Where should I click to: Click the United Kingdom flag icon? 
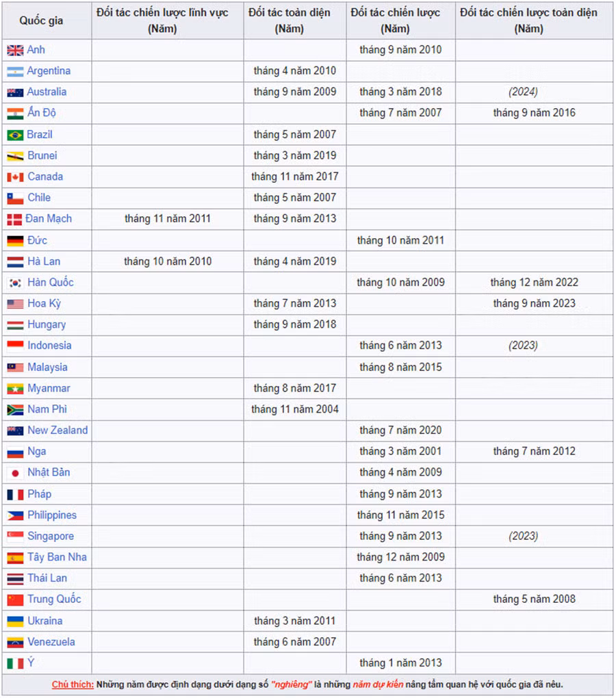pyautogui.click(x=15, y=50)
